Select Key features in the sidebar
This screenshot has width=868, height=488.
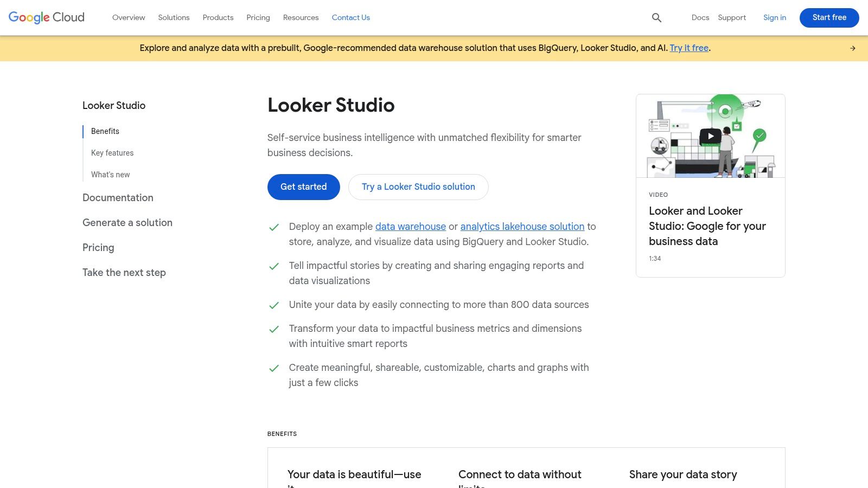[x=112, y=153]
